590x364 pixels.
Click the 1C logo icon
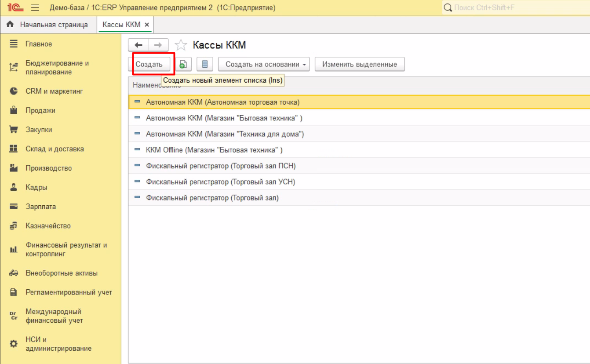click(15, 8)
